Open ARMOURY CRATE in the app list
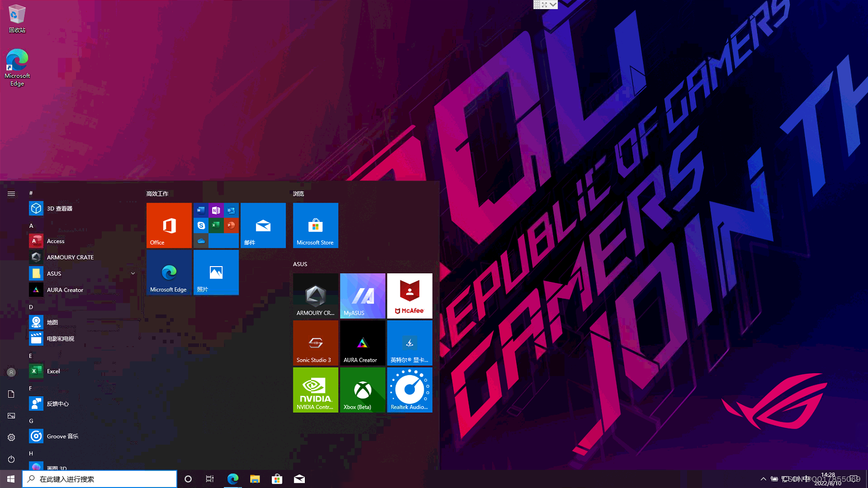868x488 pixels. [x=83, y=257]
